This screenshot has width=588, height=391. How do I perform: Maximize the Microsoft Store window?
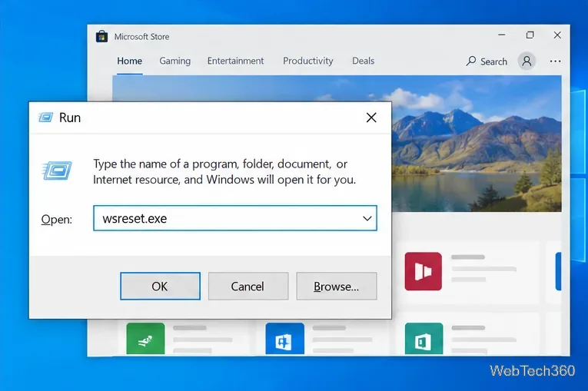coord(530,35)
